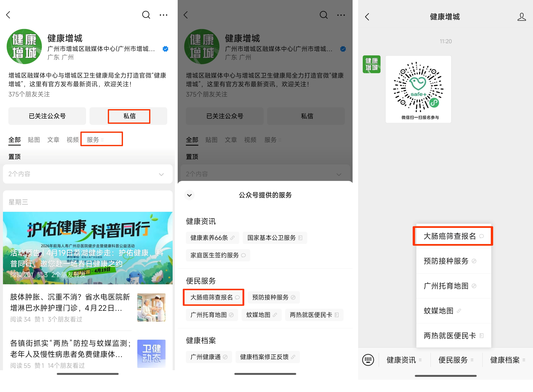Open 健康素养66条 service link

(212, 238)
